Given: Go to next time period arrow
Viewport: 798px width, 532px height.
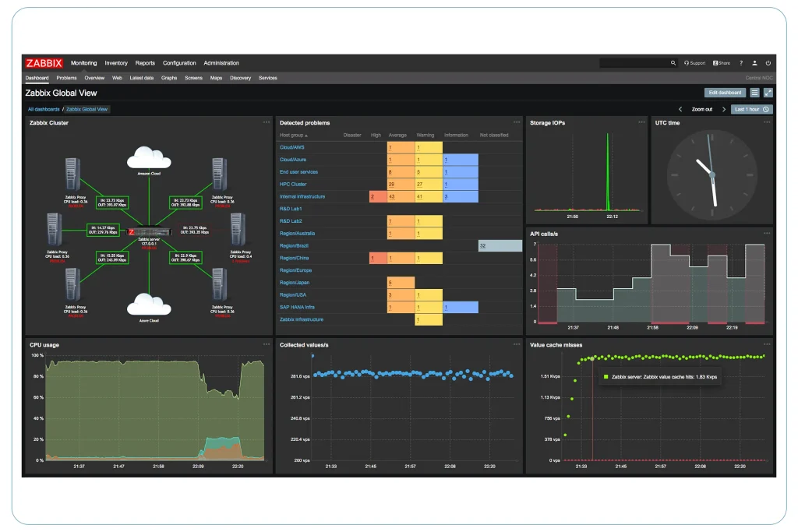Looking at the screenshot, I should [x=724, y=109].
